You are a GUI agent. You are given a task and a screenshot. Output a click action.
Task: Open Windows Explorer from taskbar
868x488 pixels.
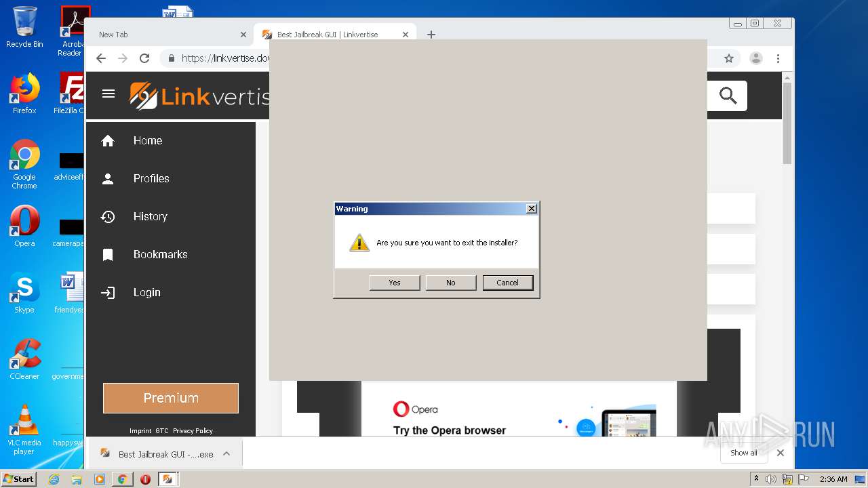click(x=77, y=479)
